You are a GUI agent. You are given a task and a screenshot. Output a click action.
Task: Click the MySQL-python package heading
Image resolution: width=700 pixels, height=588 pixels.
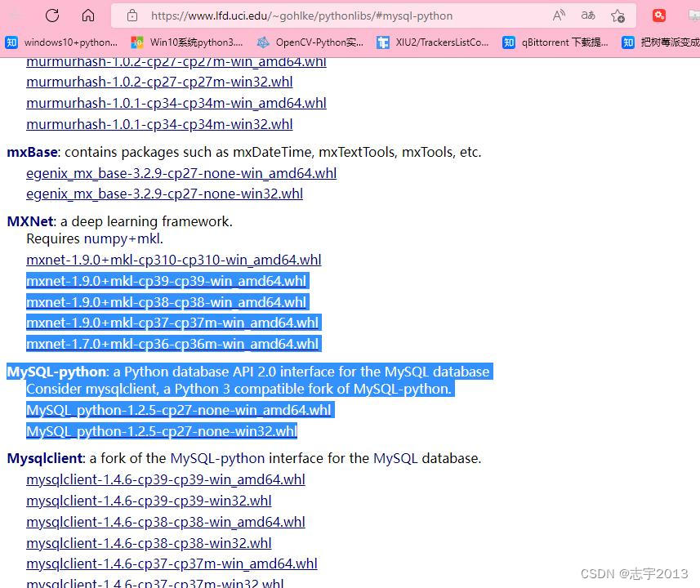click(56, 372)
